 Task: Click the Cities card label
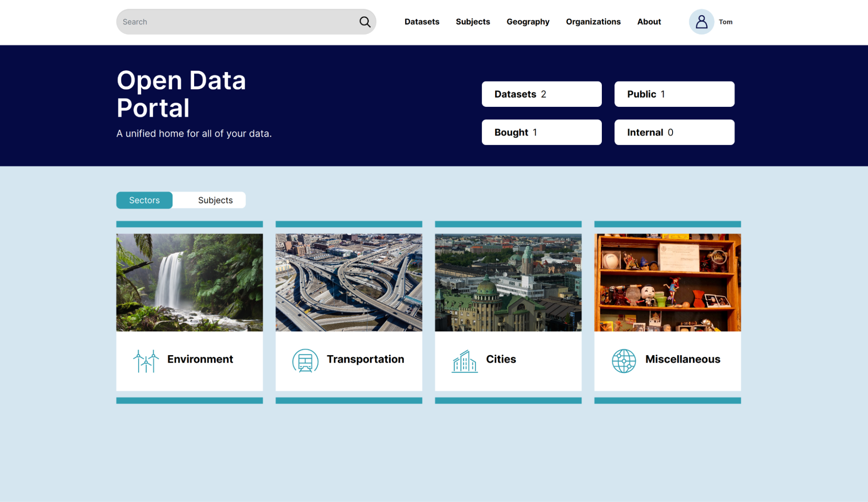[x=501, y=359]
